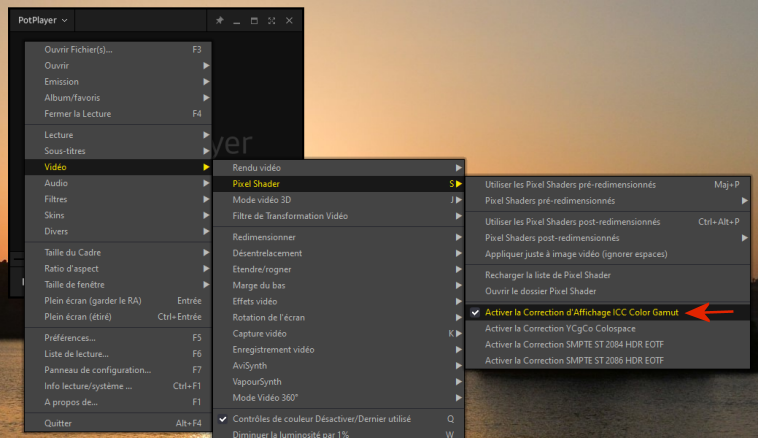Click 'Utiliser les Pixel Shaders post-redimensionnés'

click(572, 221)
